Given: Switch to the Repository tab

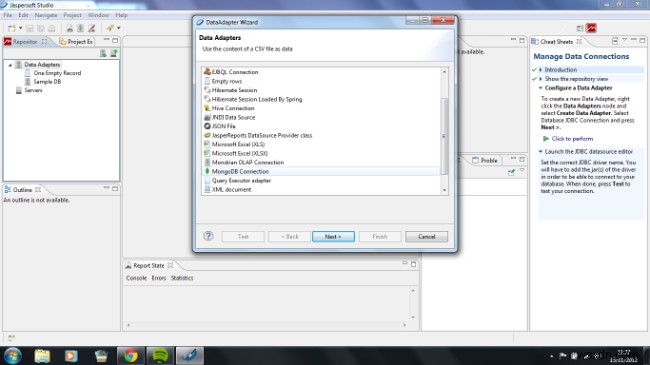Looking at the screenshot, I should 26,41.
